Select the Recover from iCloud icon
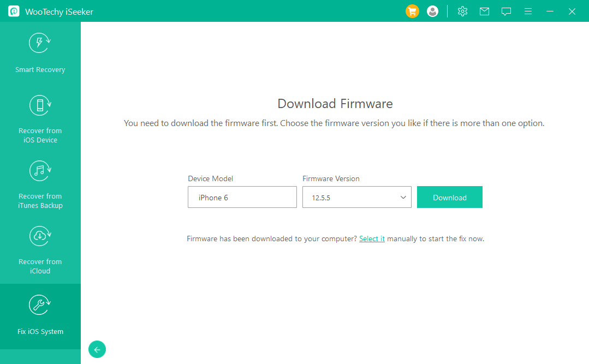This screenshot has width=589, height=364. tap(40, 236)
